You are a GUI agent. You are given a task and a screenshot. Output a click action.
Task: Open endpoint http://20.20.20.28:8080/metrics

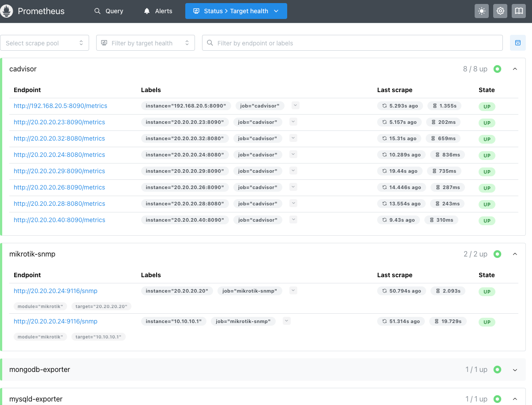click(x=59, y=204)
